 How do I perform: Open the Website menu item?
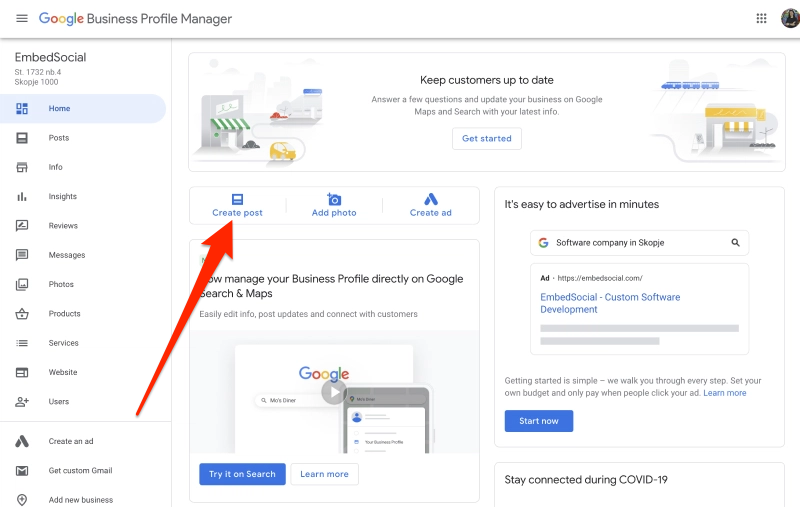pyautogui.click(x=83, y=372)
